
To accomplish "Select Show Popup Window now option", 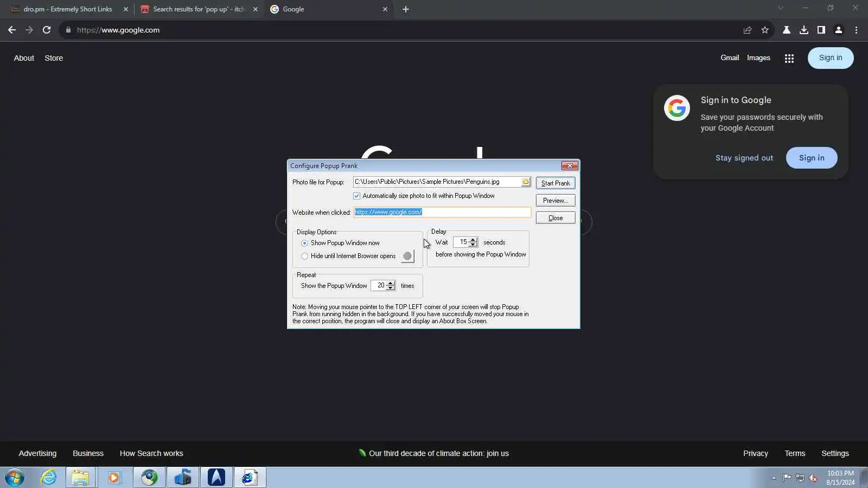I will [x=304, y=243].
